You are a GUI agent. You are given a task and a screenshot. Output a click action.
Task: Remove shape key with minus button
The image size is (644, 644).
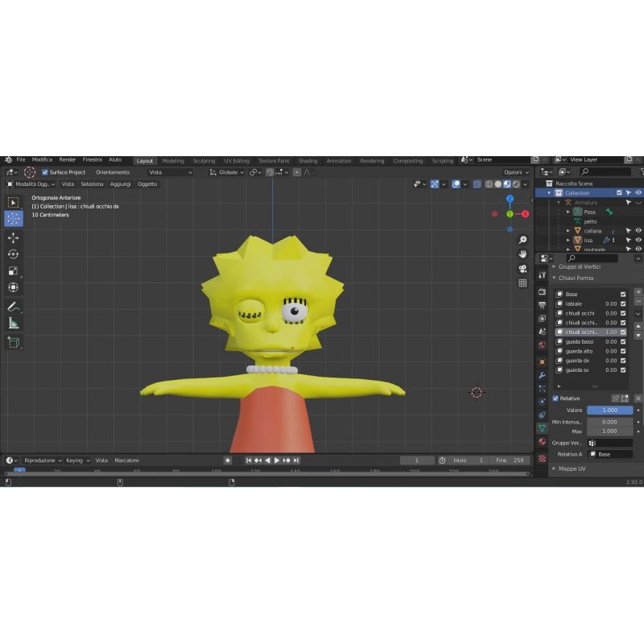638,302
